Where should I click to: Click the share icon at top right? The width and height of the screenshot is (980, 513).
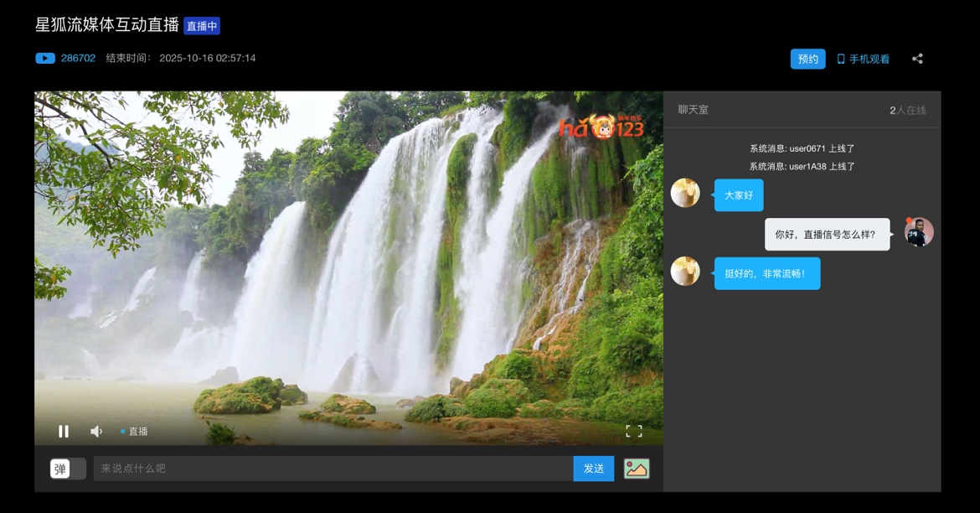pos(917,59)
